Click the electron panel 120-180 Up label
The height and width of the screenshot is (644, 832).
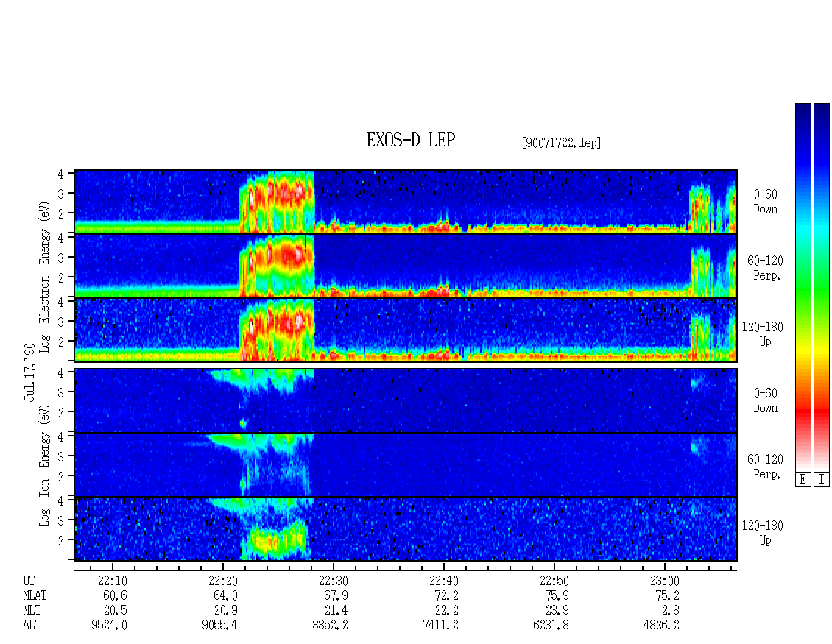pyautogui.click(x=763, y=334)
